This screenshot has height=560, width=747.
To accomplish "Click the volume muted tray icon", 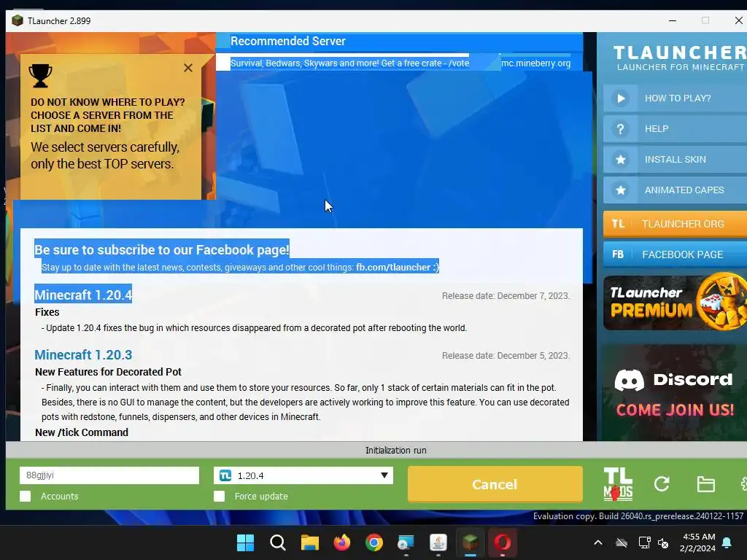I will [662, 542].
